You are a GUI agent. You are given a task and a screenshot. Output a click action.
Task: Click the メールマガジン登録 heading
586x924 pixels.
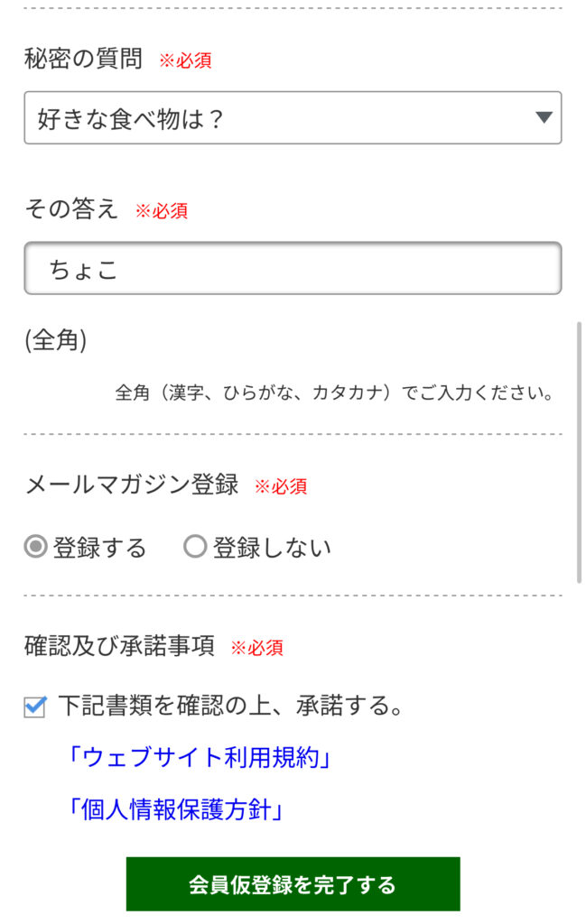[x=132, y=485]
